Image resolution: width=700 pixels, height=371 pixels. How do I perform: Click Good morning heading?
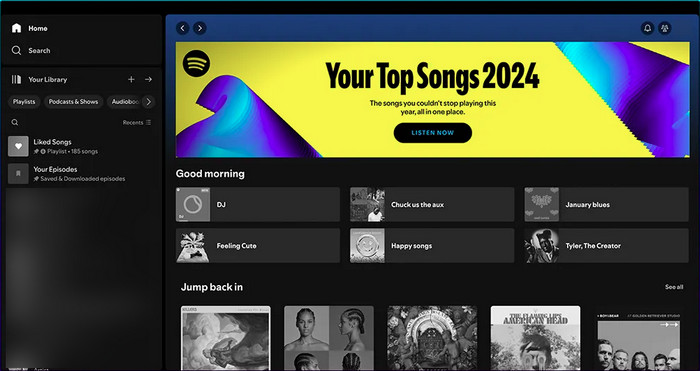[x=210, y=174]
